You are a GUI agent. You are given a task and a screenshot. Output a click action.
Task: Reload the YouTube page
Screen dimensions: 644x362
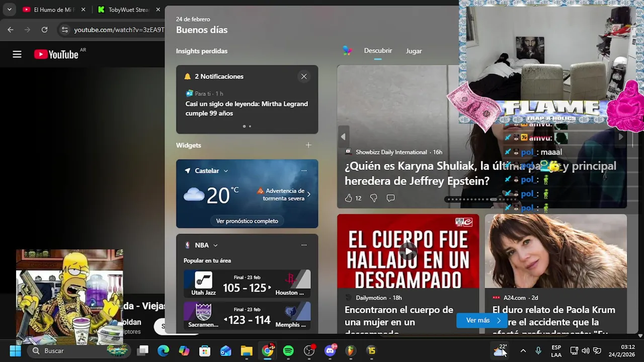coord(44,30)
